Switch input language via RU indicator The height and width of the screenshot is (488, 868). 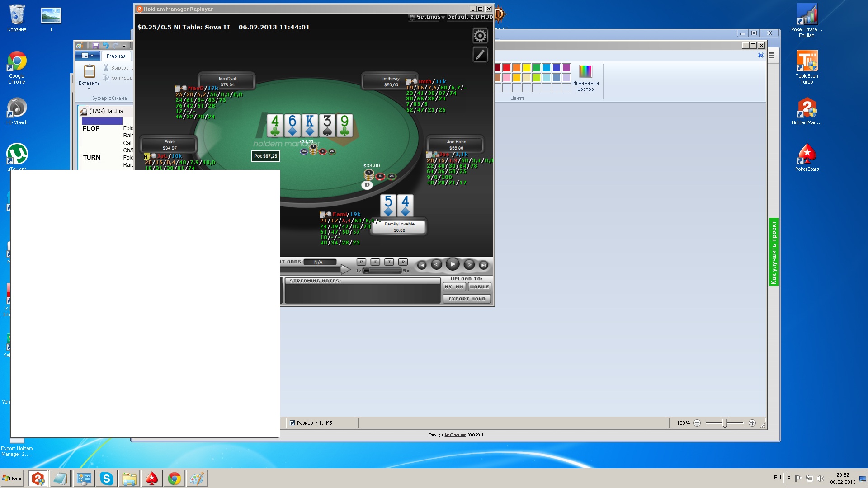click(x=777, y=478)
